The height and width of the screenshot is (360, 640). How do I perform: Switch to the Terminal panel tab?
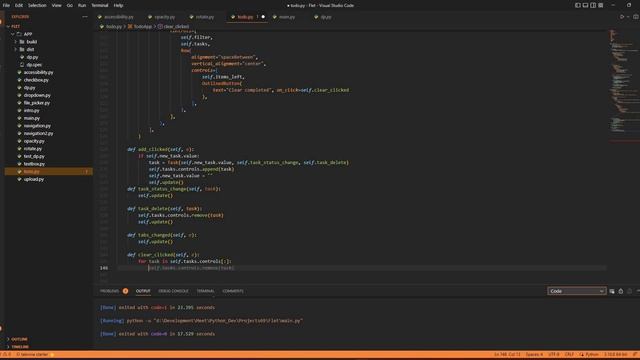(205, 291)
